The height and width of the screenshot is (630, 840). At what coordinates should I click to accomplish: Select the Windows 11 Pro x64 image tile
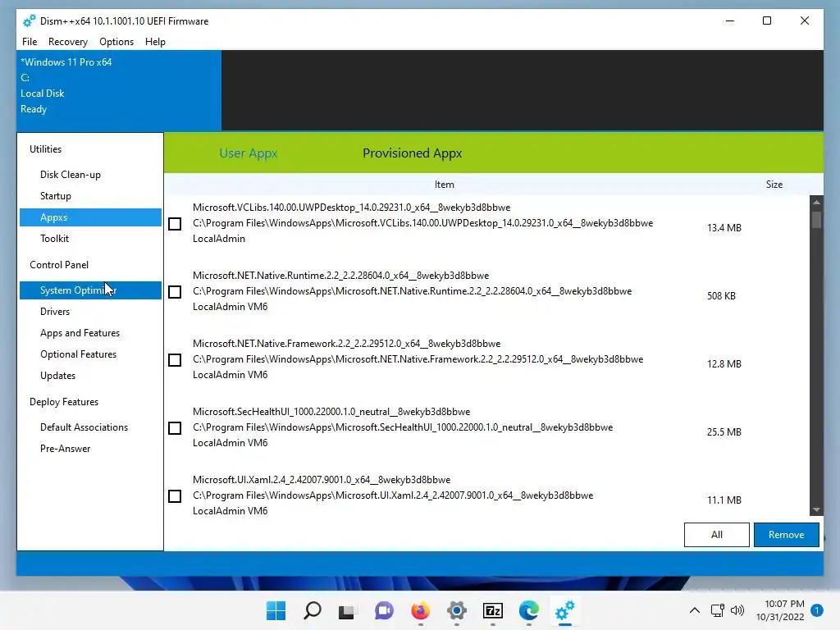(x=119, y=90)
